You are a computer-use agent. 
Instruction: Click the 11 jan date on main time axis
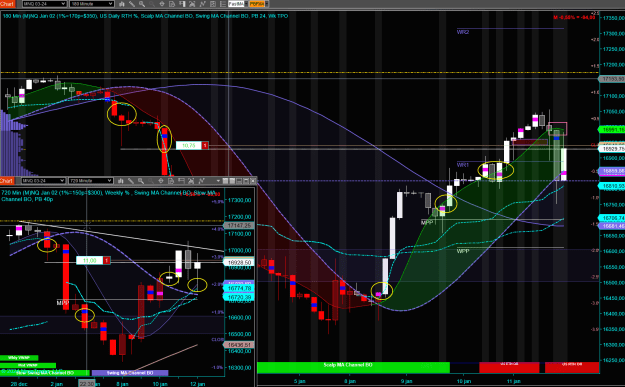tap(514, 381)
